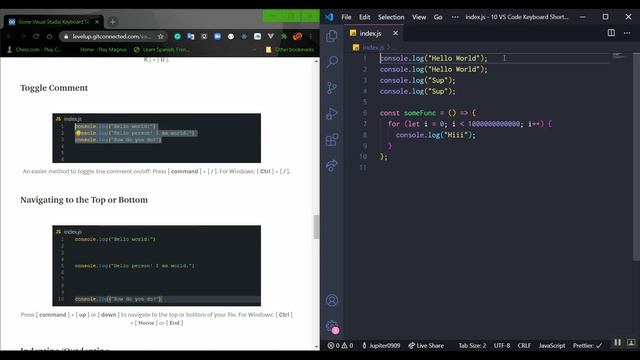Open the Explorer view in VS Code
This screenshot has height=360, width=640.
click(332, 36)
